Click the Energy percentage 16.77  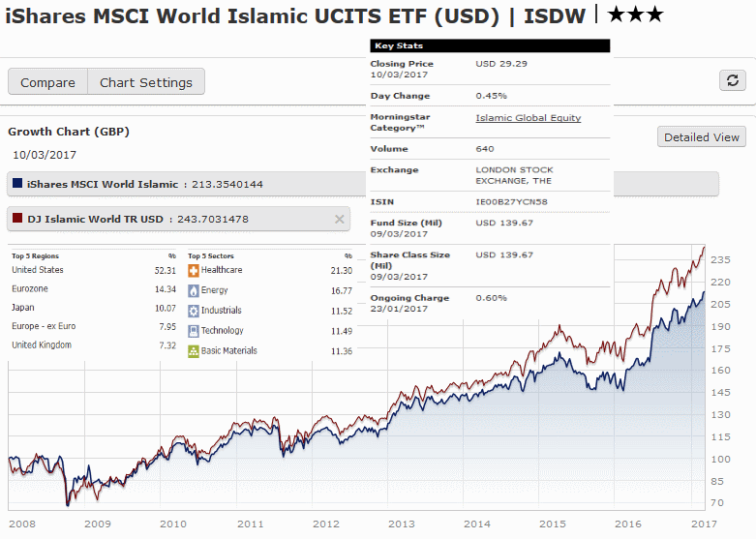[342, 290]
